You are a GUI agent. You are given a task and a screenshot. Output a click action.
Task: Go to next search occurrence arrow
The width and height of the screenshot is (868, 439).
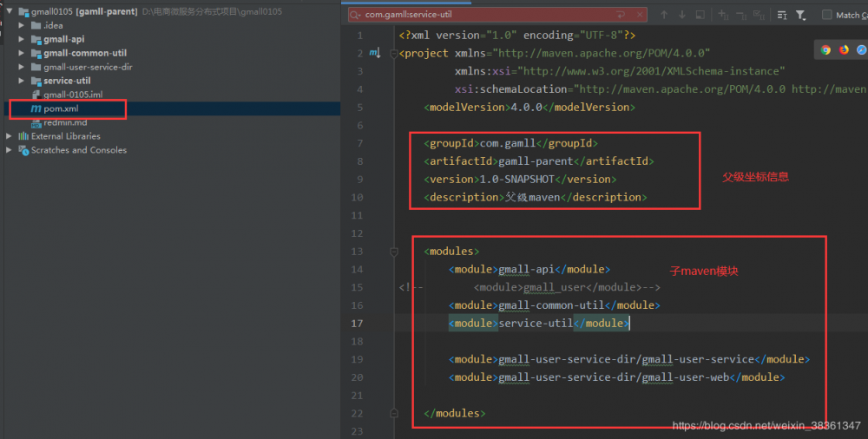coord(683,15)
